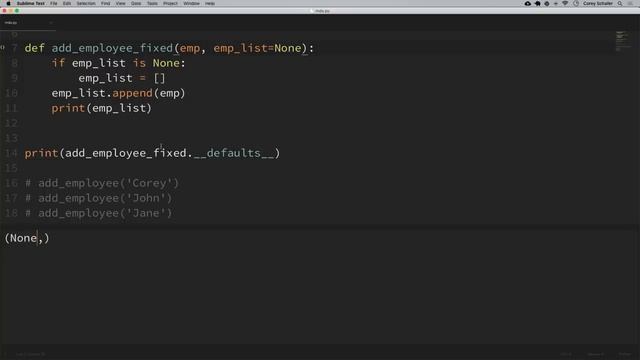Click the commented add_employee('Corey') line

click(x=102, y=183)
